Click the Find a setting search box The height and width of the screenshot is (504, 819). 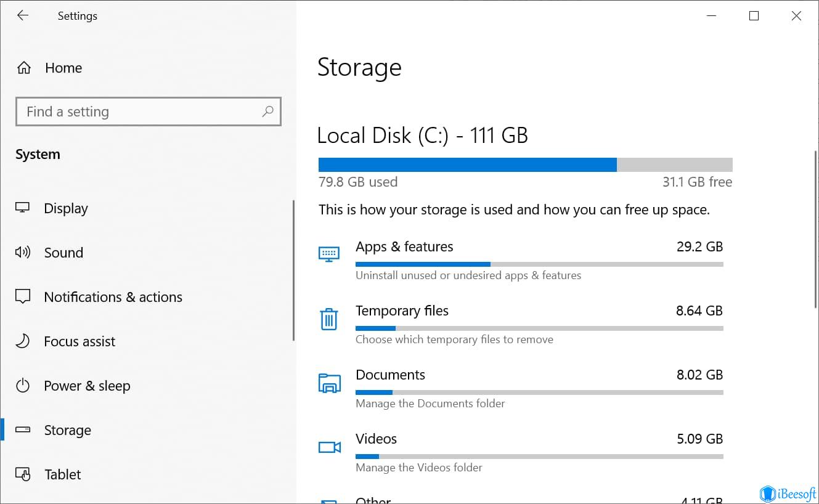149,112
